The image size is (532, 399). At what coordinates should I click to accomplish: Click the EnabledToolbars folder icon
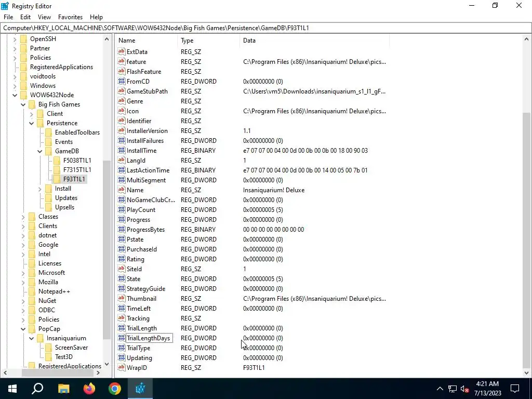48,132
